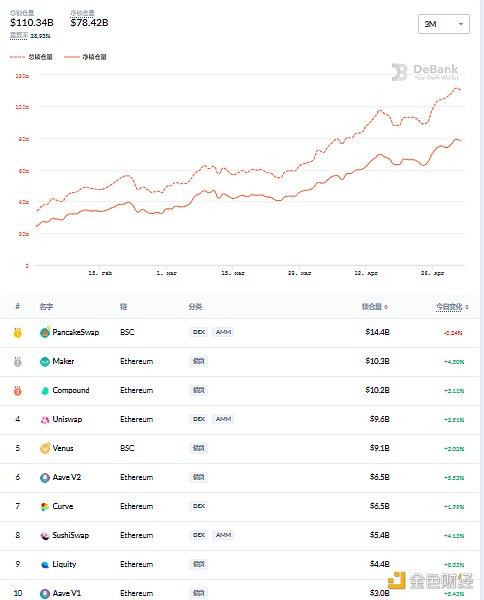Click the PancakeSwap protocol icon
The image size is (484, 600).
coord(45,332)
